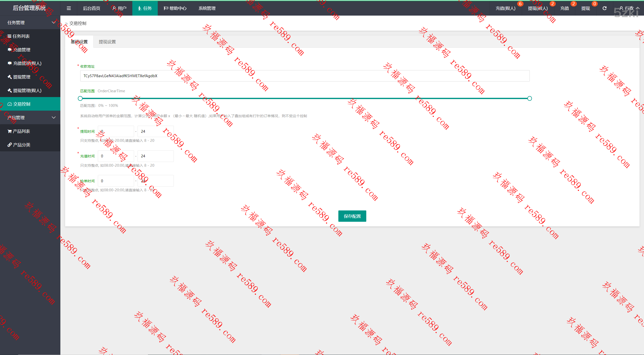
Task: Open 充值管理 in sidebar
Action: (22, 50)
